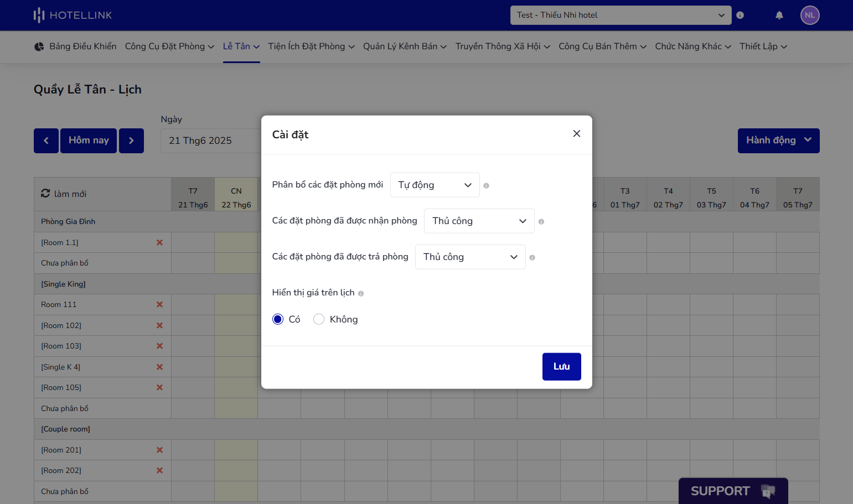Open the Test - Thiếu Nhi hotel selector
The height and width of the screenshot is (504, 853).
point(621,15)
